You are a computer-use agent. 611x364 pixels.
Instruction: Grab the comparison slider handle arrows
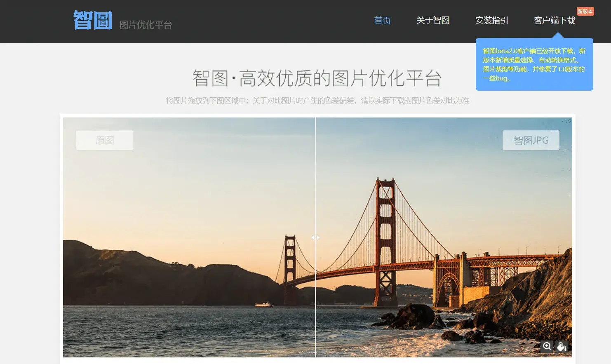[x=315, y=237]
